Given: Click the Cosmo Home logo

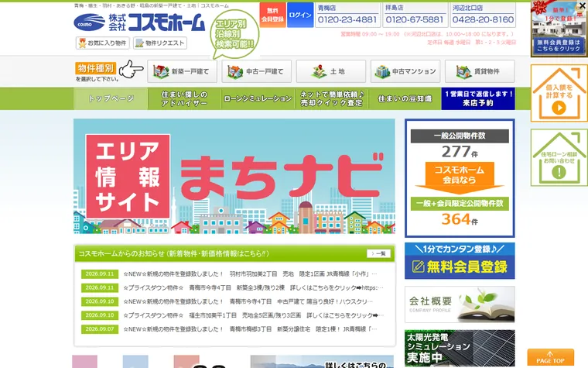Looking at the screenshot, I should 139,22.
